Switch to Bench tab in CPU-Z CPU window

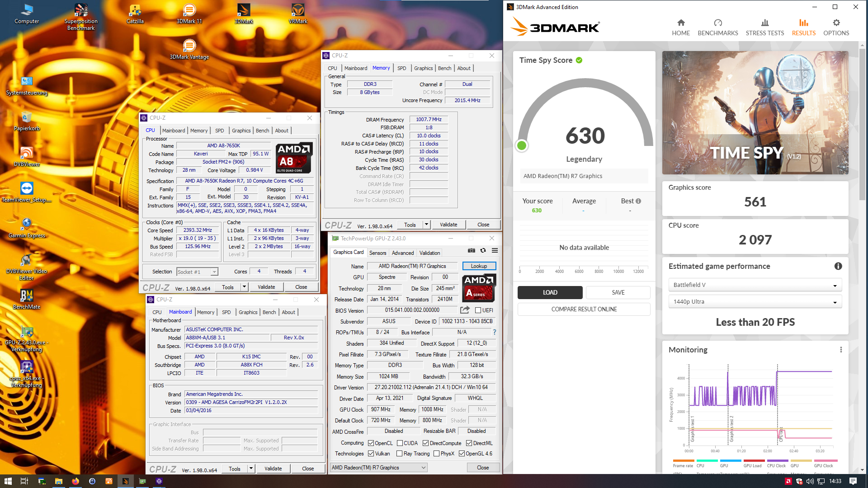coord(262,131)
